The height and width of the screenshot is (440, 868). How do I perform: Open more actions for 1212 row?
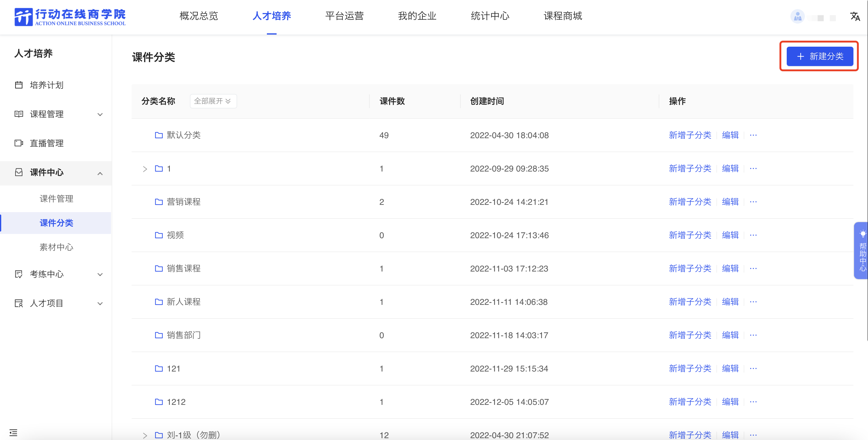click(x=753, y=402)
